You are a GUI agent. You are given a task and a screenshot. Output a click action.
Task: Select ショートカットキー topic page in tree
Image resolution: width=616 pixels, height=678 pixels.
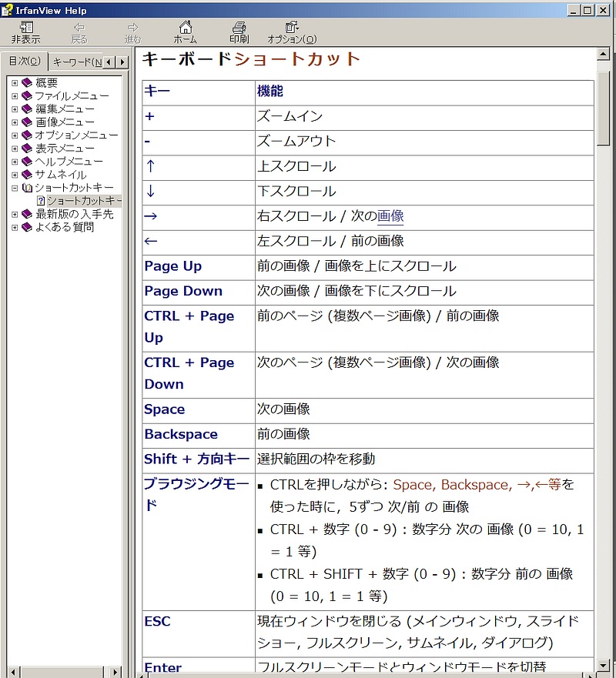(x=83, y=201)
